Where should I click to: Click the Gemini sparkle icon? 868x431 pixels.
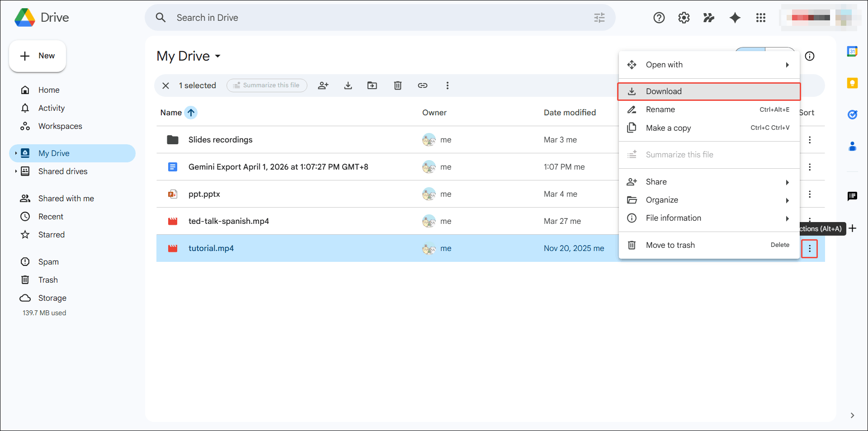(x=735, y=18)
